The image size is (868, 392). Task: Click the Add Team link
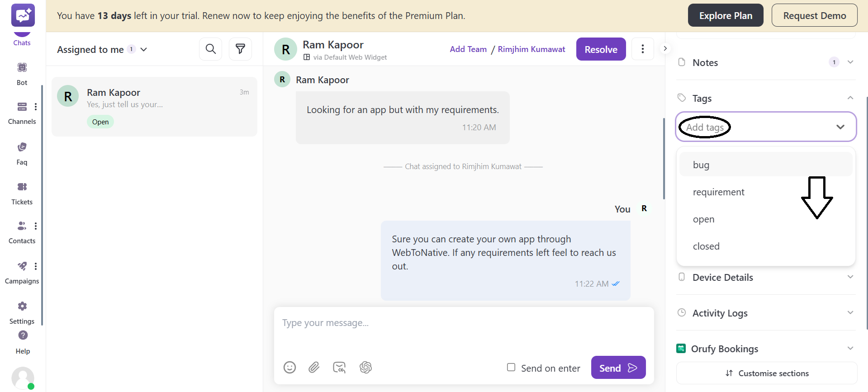point(468,49)
